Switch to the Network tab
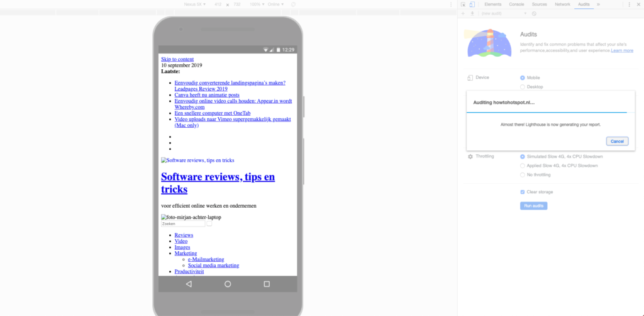644x316 pixels. click(x=562, y=4)
